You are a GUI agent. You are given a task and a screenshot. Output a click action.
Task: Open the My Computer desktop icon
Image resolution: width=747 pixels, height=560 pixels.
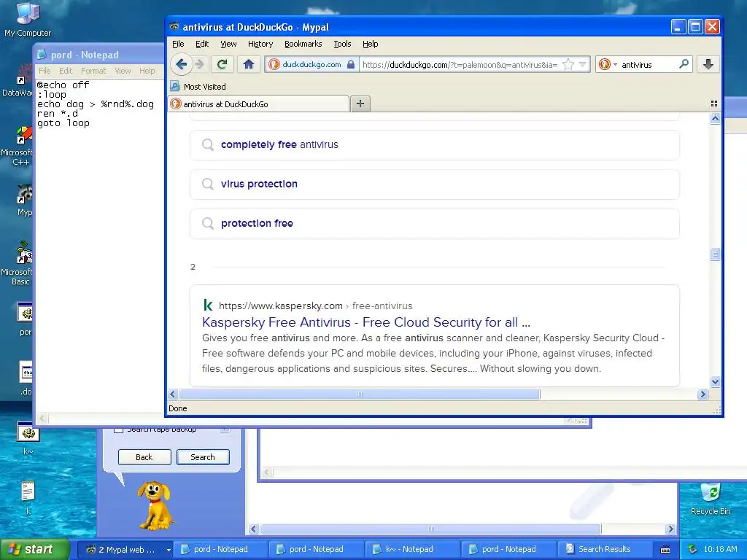point(28,20)
